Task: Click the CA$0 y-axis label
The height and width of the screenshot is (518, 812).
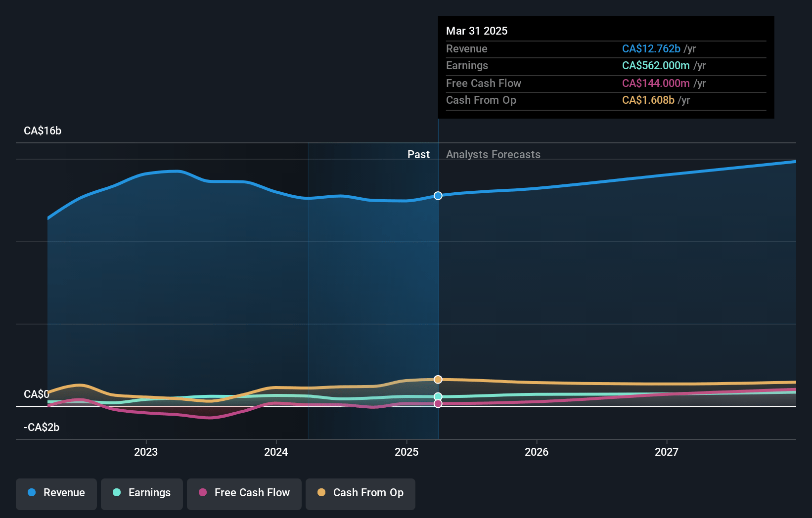Action: point(37,394)
